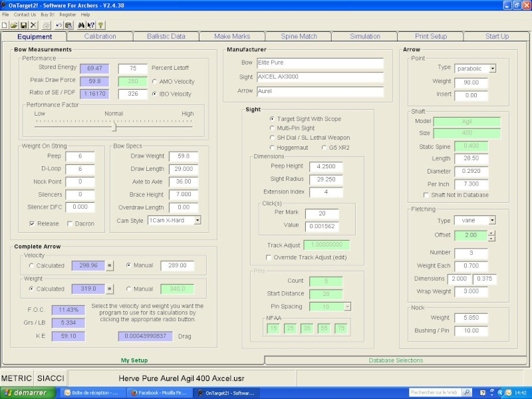Click calculator button beside calculated velocity 298.96
This screenshot has width=532, height=399.
(x=110, y=265)
